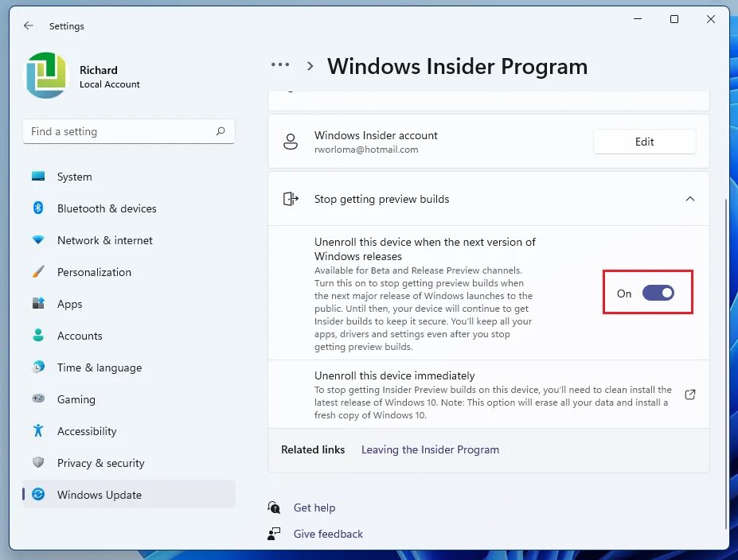Open Privacy & security settings
Viewport: 738px width, 560px height.
(x=100, y=463)
